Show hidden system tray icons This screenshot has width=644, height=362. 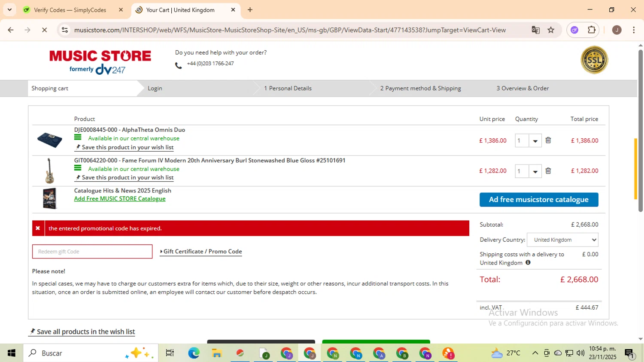pos(535,353)
